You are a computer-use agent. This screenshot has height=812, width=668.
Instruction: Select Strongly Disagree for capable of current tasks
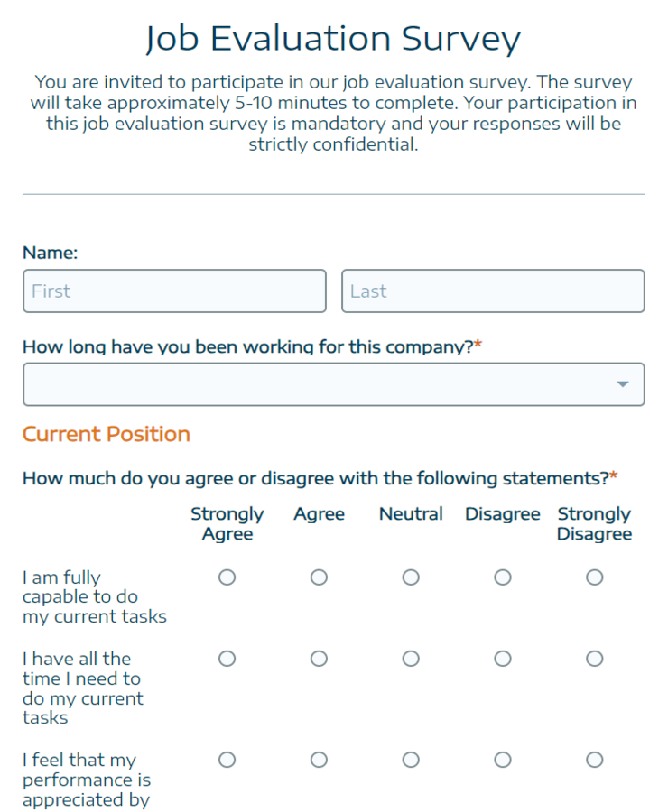pyautogui.click(x=594, y=577)
